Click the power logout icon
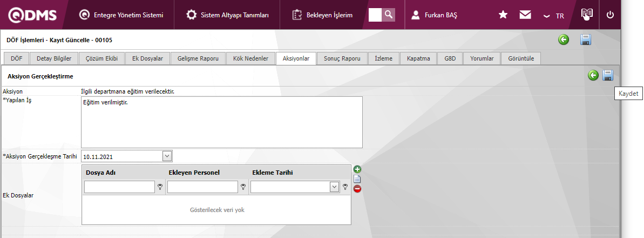This screenshot has width=644, height=238. tap(611, 15)
